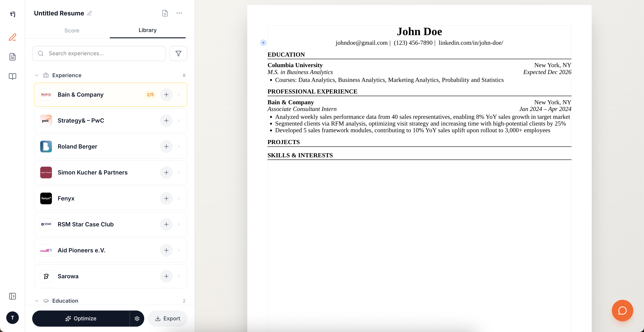Collapse the Experience section chevron
644x332 pixels.
37,75
